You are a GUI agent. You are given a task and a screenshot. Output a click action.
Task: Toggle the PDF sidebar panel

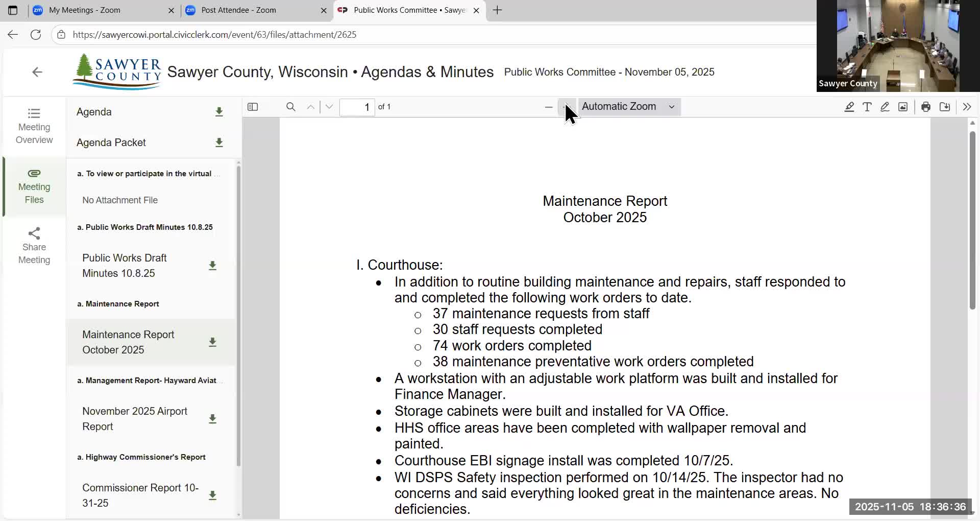253,107
